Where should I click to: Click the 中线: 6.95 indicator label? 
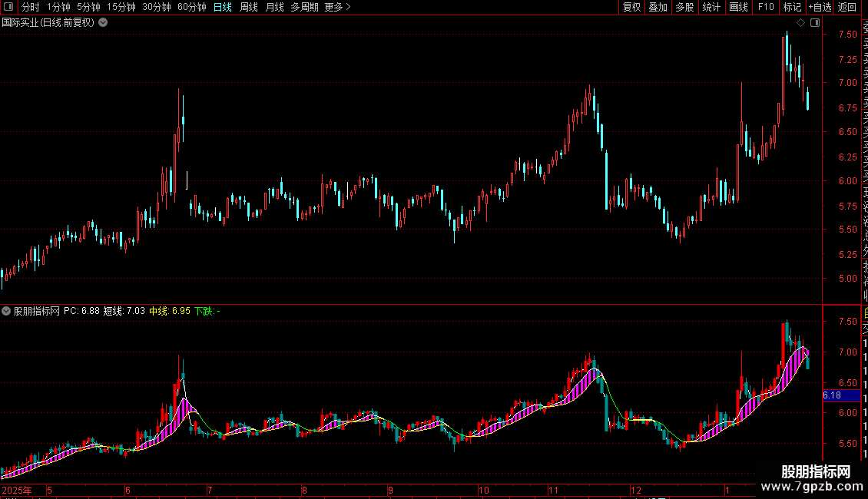170,312
